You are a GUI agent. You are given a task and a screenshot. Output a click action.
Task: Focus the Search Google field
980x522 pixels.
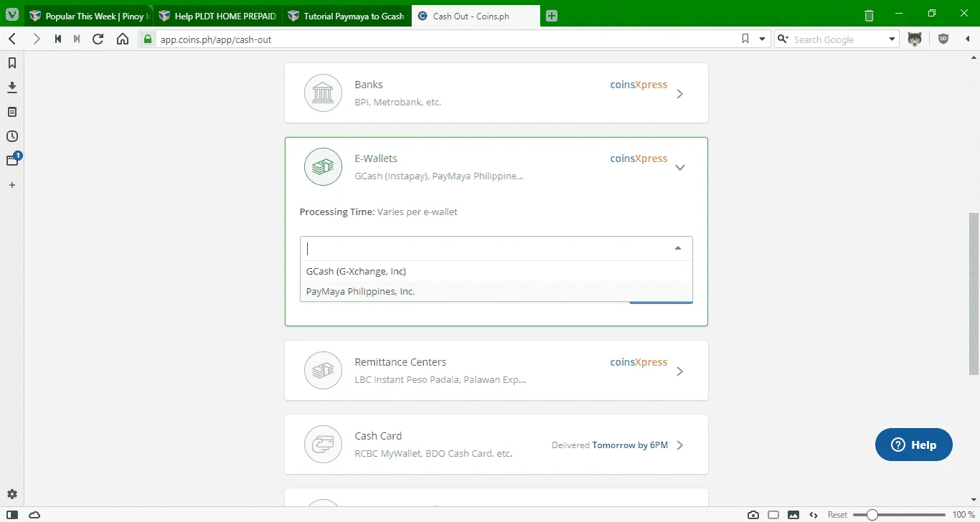[x=838, y=39]
